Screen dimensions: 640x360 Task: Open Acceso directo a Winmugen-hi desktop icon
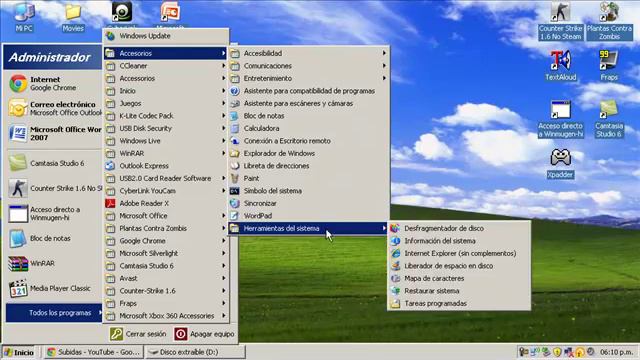[x=560, y=118]
